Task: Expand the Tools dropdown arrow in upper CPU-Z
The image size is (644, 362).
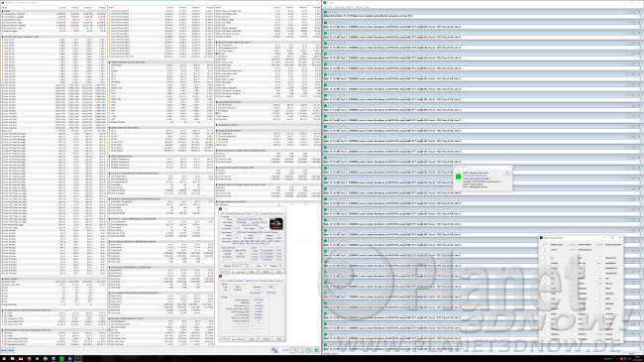Action: coord(258,272)
